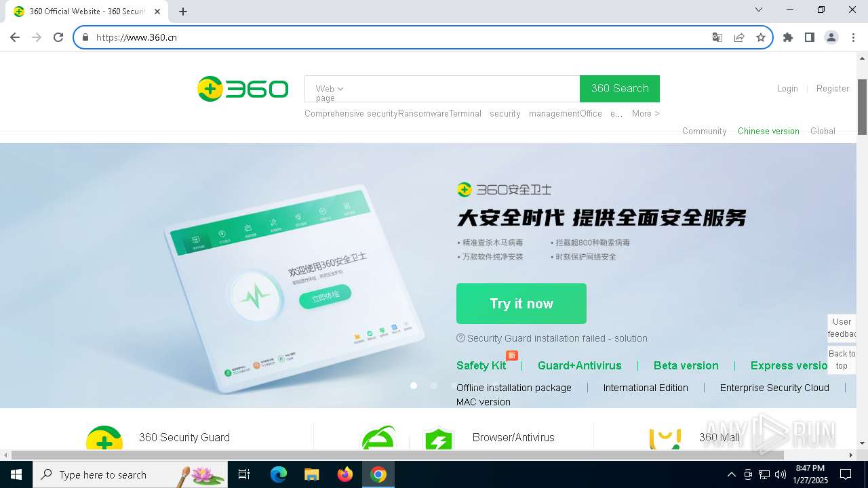Screen dimensions: 868x488
Task: Click the padlock site info icon
Action: coord(85,37)
